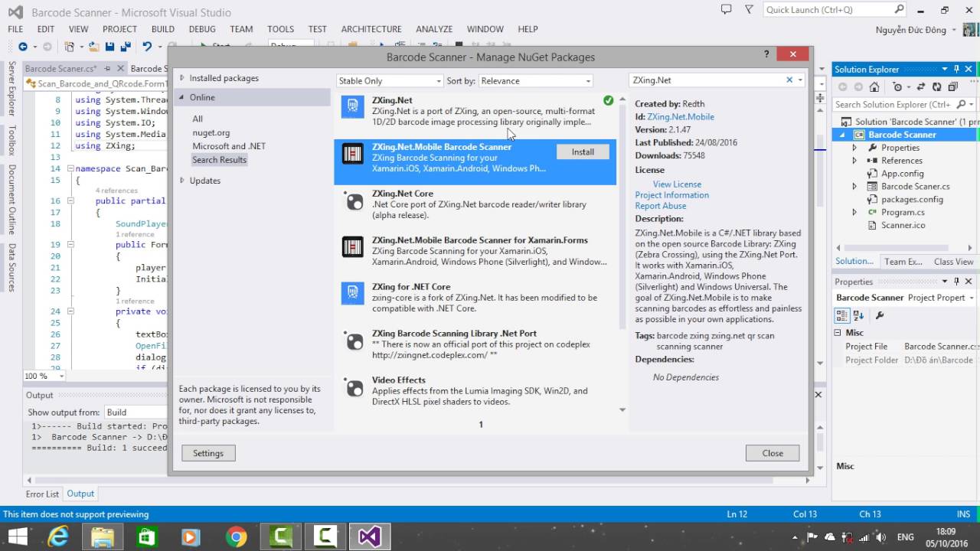980x551 pixels.
Task: Open Google Chrome from the taskbar
Action: [236, 536]
